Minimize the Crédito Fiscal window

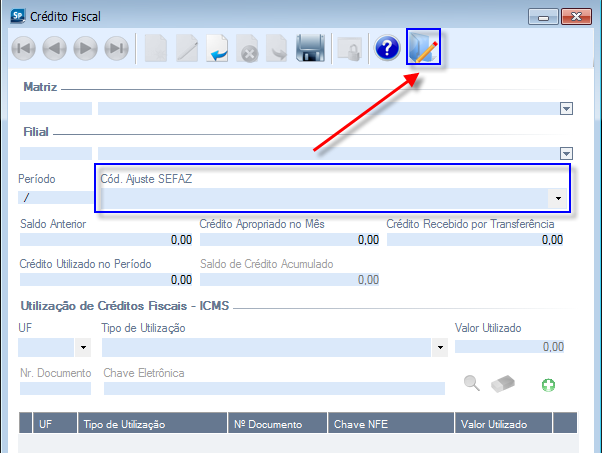point(543,17)
